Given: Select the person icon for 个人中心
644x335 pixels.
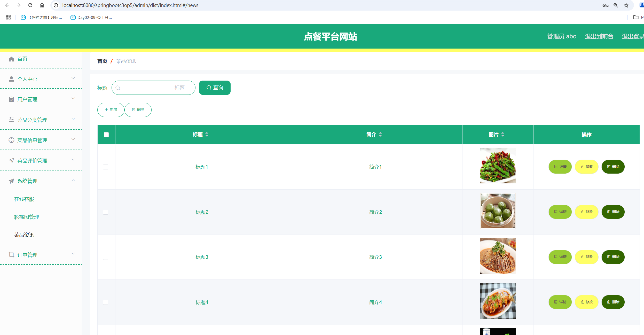Looking at the screenshot, I should (x=11, y=79).
